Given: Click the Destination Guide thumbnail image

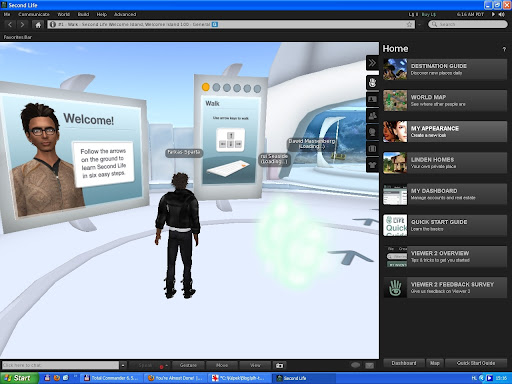Looking at the screenshot, I should (395, 69).
